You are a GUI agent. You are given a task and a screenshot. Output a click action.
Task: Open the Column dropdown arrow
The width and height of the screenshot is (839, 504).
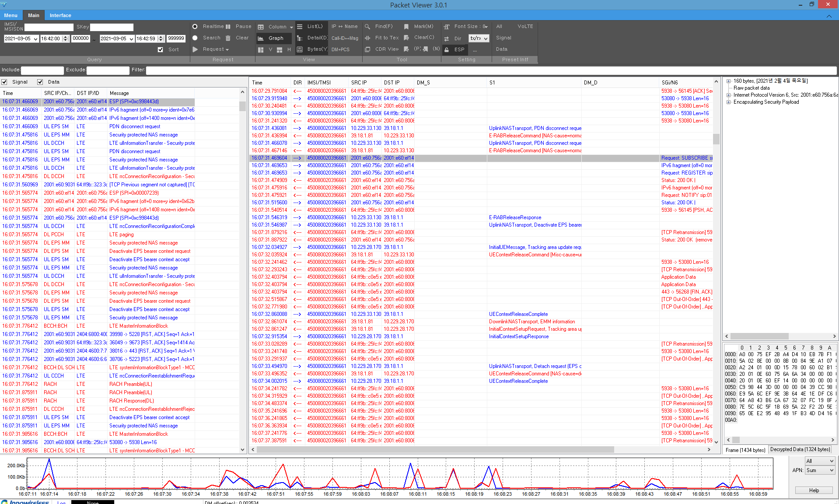(x=292, y=27)
